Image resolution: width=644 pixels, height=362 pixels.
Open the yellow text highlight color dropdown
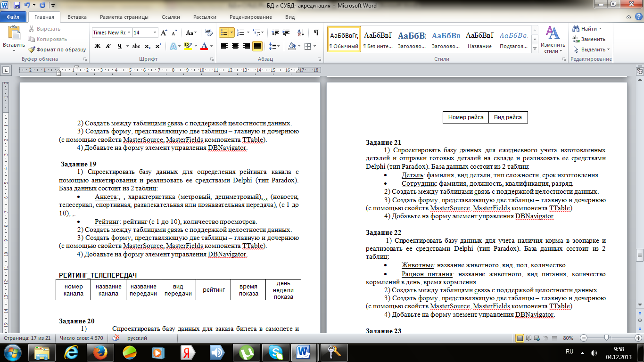196,46
